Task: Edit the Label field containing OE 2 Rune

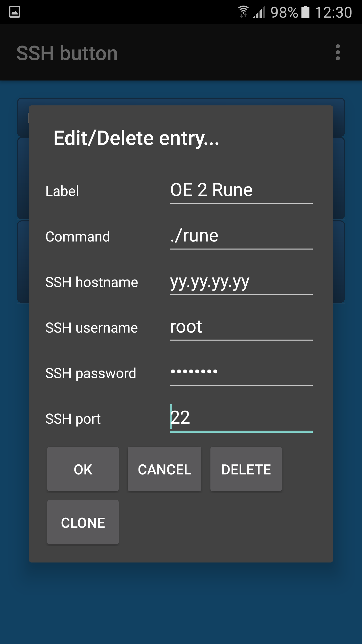Action: (x=241, y=190)
